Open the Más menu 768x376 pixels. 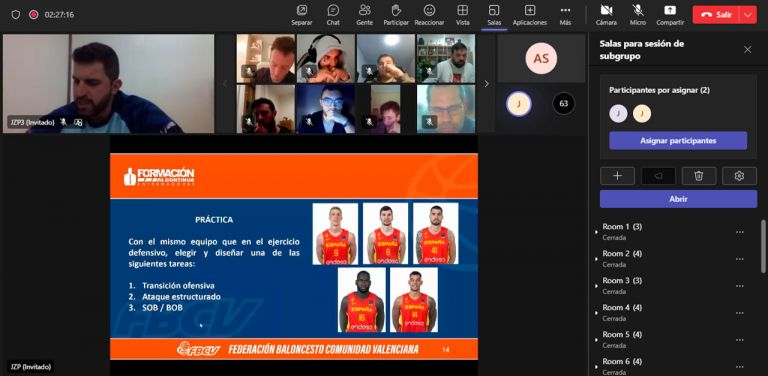[565, 15]
